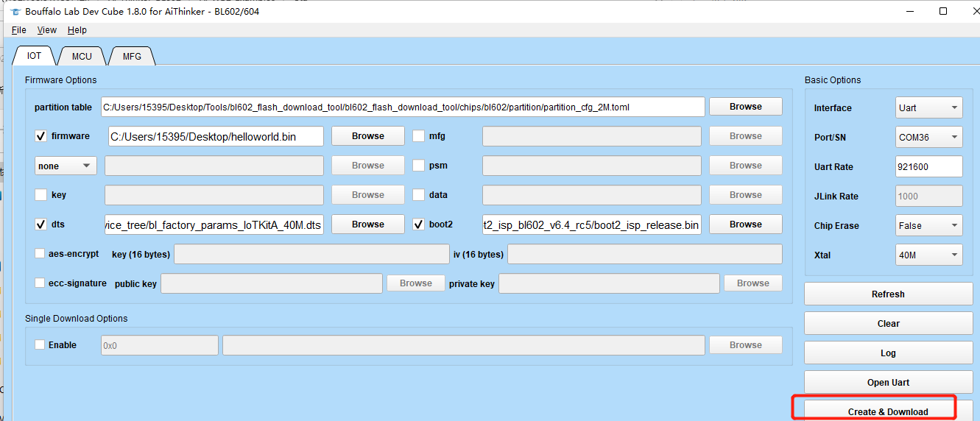The image size is (980, 421).
Task: Enable the psm checkbox
Action: (x=418, y=166)
